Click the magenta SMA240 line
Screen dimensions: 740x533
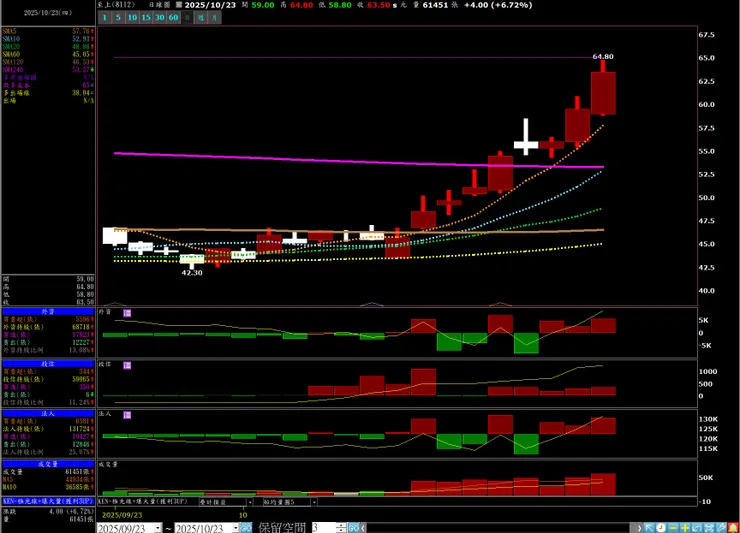coord(359,161)
